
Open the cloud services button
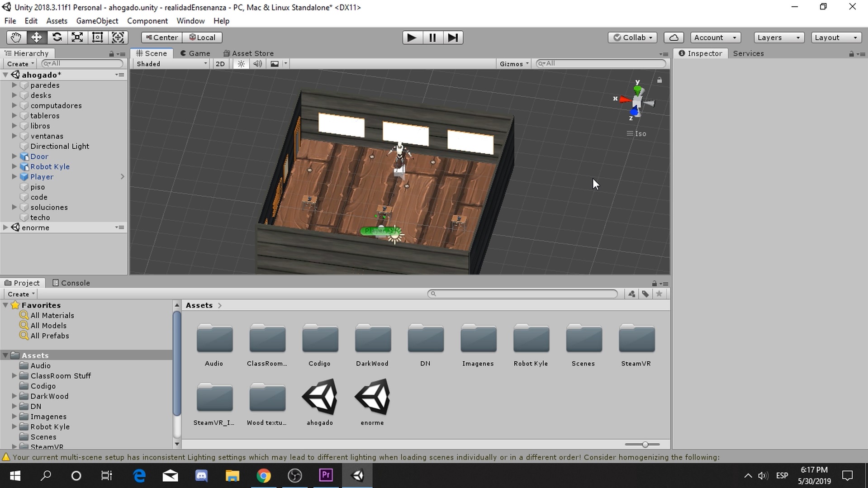coord(674,38)
